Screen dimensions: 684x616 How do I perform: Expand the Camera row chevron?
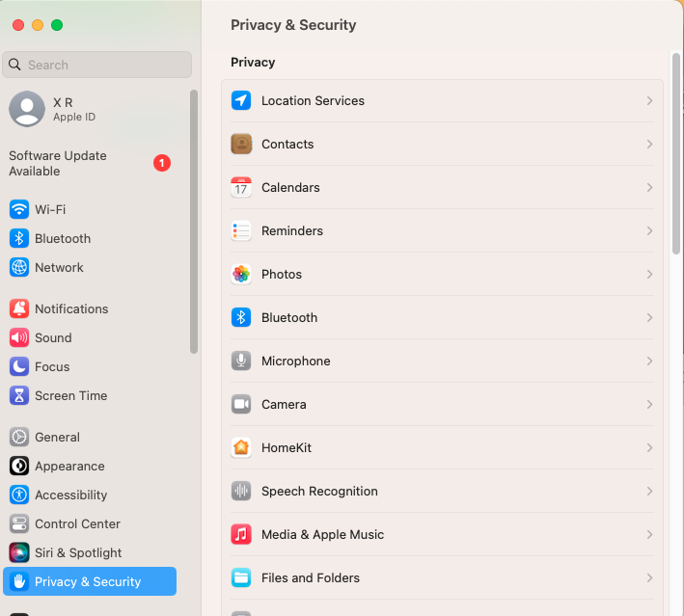click(x=649, y=405)
